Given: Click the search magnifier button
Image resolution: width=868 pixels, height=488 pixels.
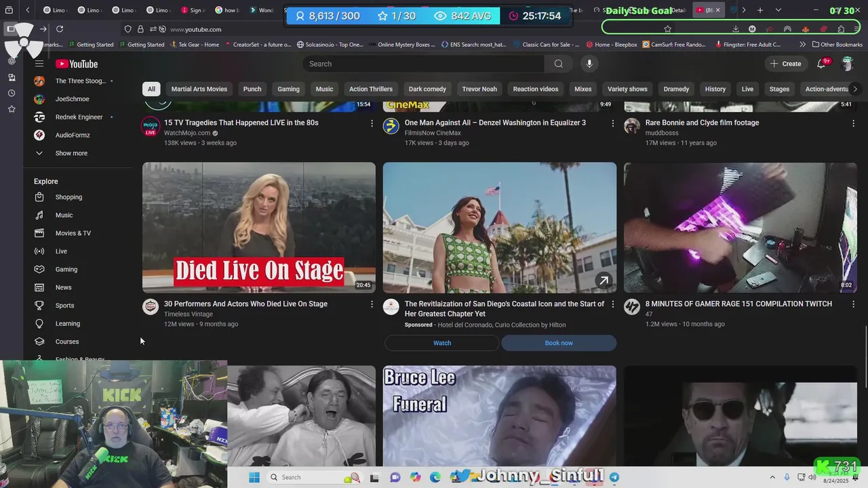Looking at the screenshot, I should coord(558,64).
